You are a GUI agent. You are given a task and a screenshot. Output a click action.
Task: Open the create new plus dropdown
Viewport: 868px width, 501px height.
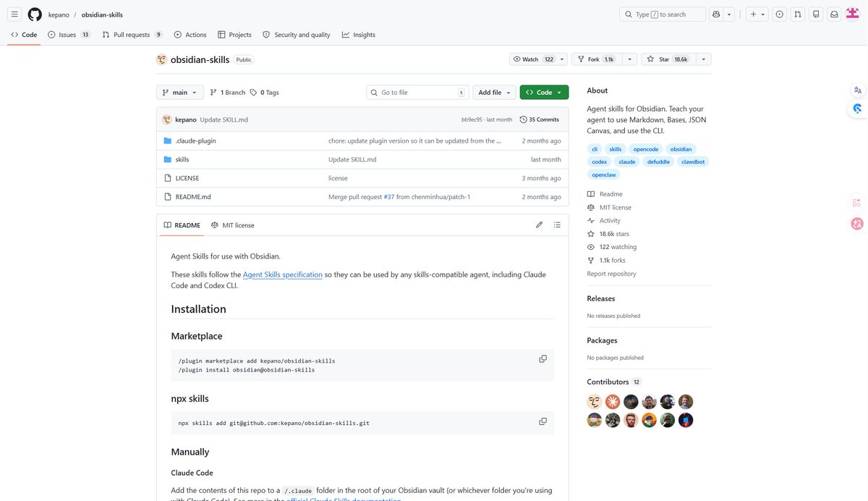pos(757,14)
